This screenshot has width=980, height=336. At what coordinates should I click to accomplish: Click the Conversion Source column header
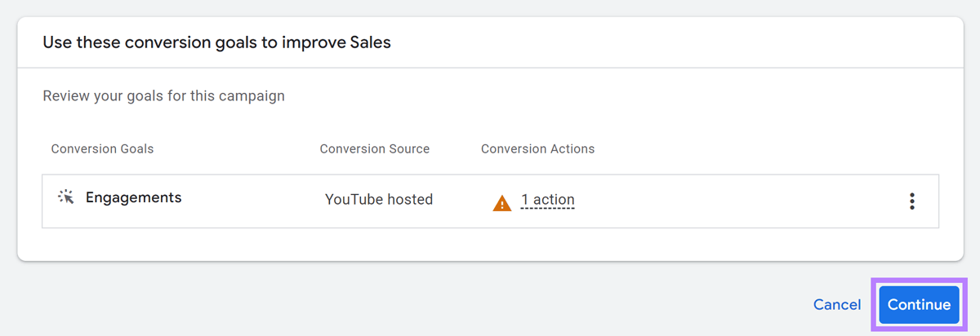(374, 148)
